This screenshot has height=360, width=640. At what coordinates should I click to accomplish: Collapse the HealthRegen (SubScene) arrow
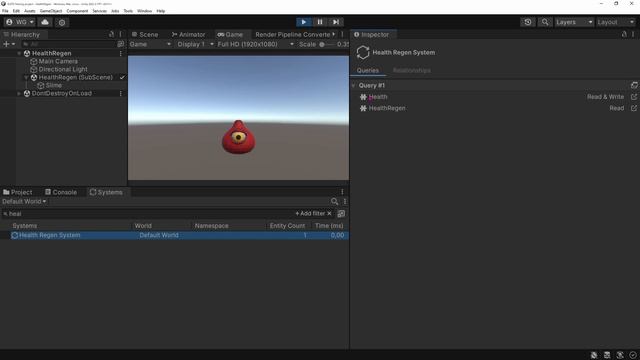point(26,77)
